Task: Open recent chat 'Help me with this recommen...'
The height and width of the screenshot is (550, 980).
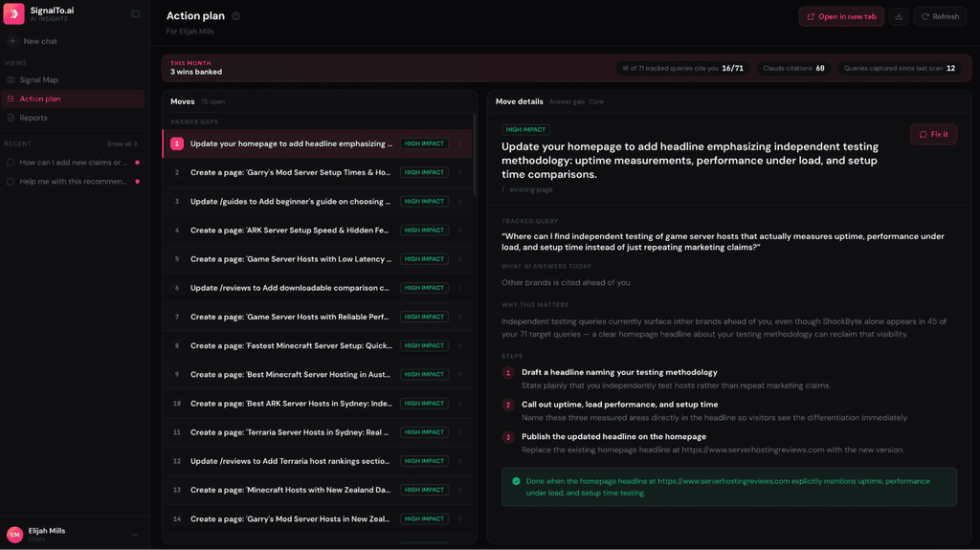Action: click(73, 181)
